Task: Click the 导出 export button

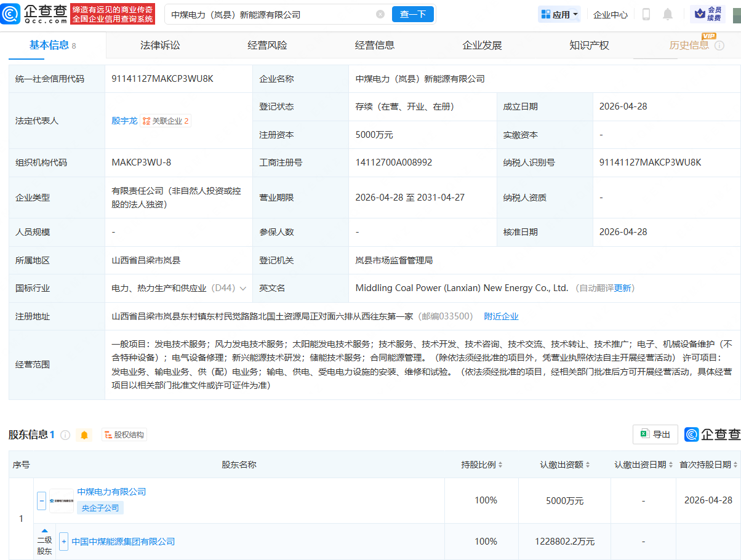Action: pyautogui.click(x=655, y=434)
